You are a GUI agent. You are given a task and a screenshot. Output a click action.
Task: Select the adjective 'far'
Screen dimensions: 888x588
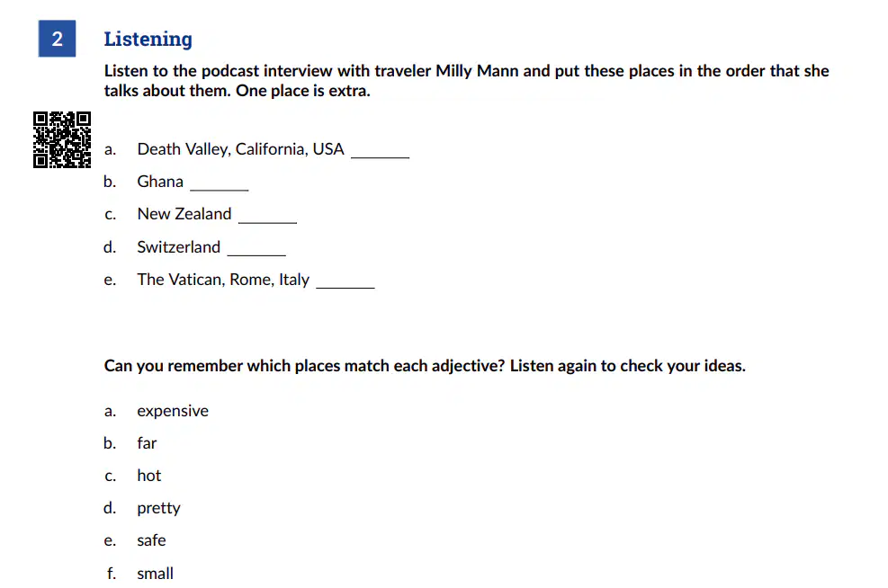click(x=147, y=443)
